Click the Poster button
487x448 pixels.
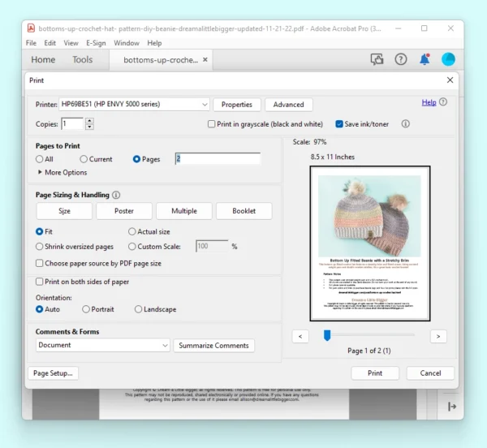pyautogui.click(x=124, y=211)
